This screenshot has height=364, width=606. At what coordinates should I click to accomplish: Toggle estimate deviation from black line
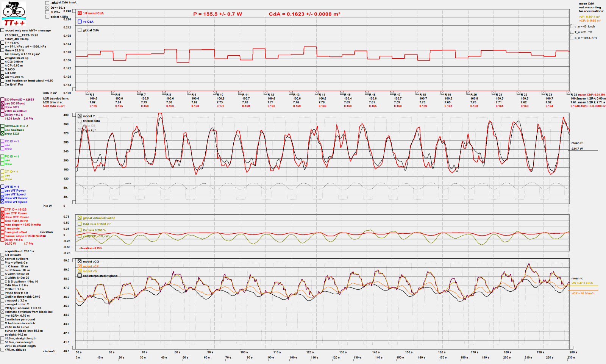(2, 312)
